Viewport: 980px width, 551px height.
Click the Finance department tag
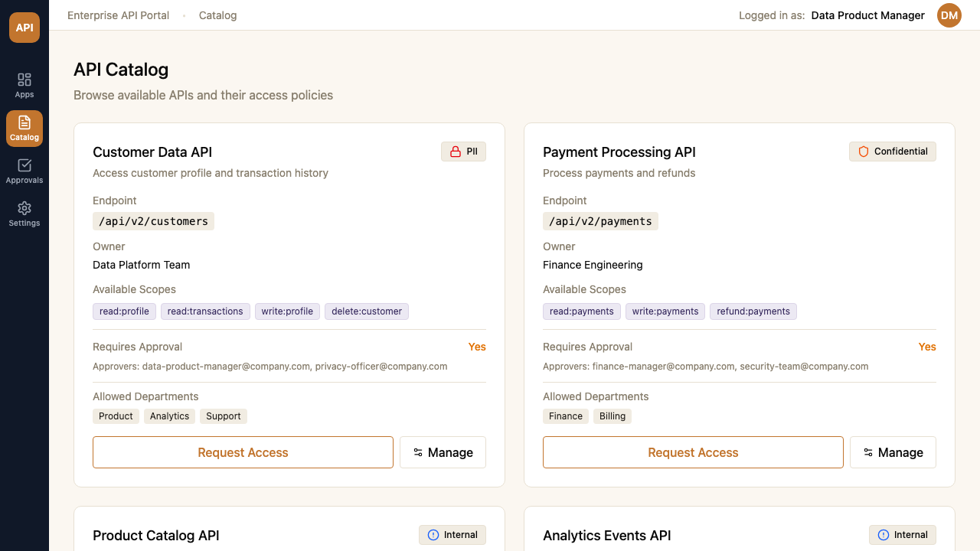pyautogui.click(x=566, y=416)
